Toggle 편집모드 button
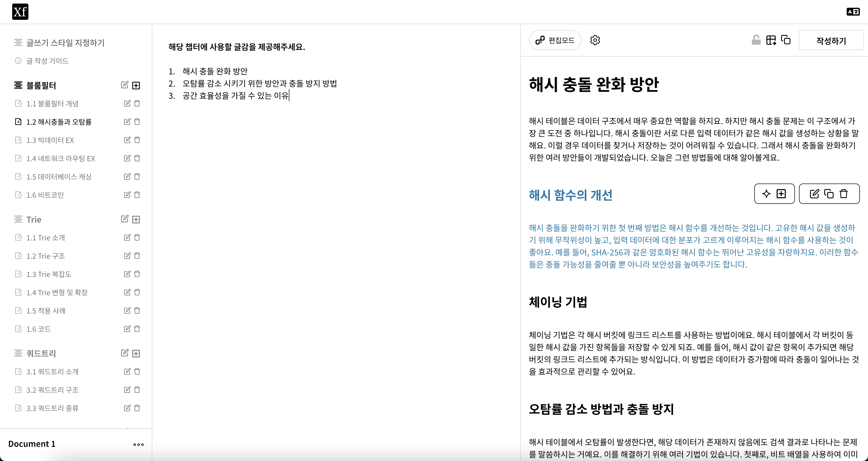This screenshot has height=461, width=868. (555, 40)
